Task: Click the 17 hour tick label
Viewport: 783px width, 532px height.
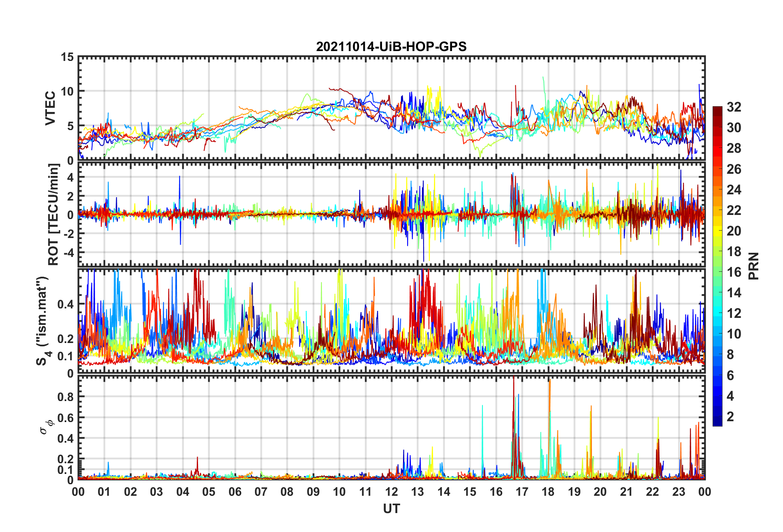Action: pyautogui.click(x=522, y=492)
